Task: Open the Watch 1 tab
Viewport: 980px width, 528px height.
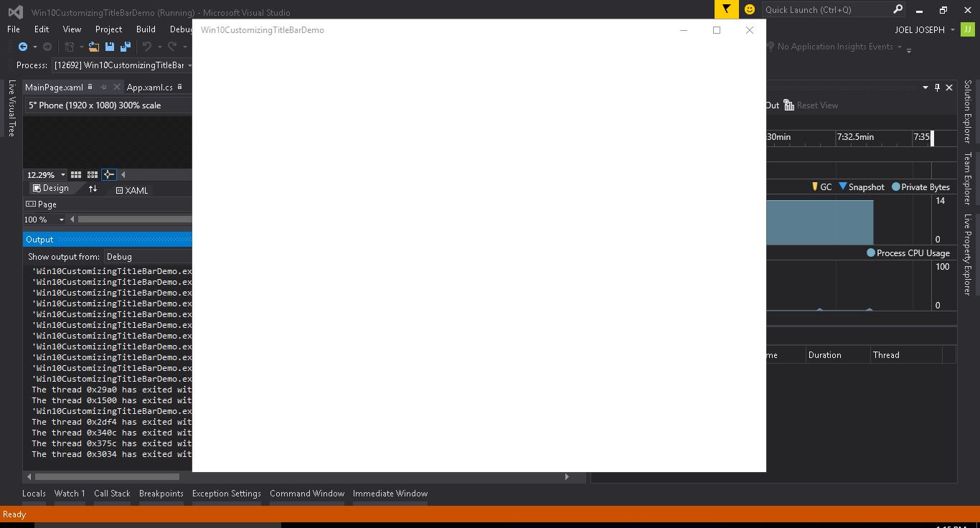Action: (70, 494)
